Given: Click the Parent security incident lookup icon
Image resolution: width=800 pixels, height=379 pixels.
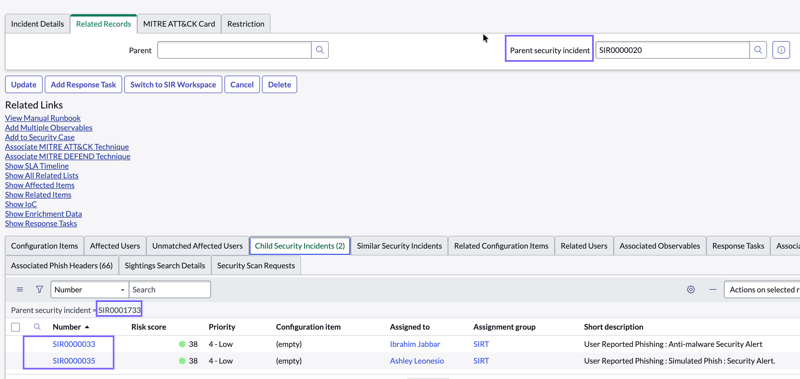Looking at the screenshot, I should [758, 50].
